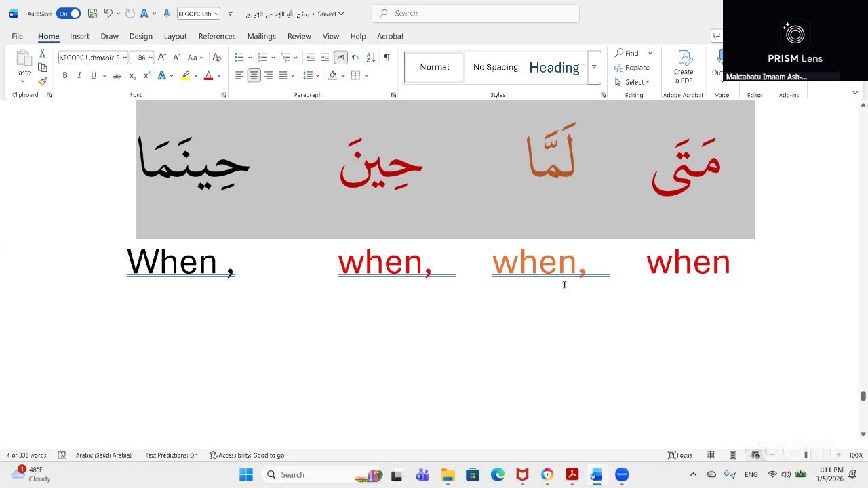Sort text with the A-Z icon
868x488 pixels.
pyautogui.click(x=371, y=58)
